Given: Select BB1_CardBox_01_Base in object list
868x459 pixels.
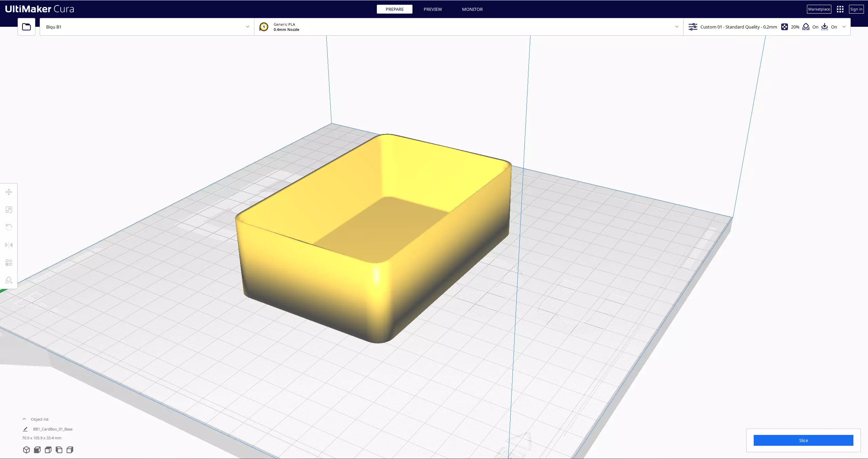Looking at the screenshot, I should pyautogui.click(x=53, y=429).
